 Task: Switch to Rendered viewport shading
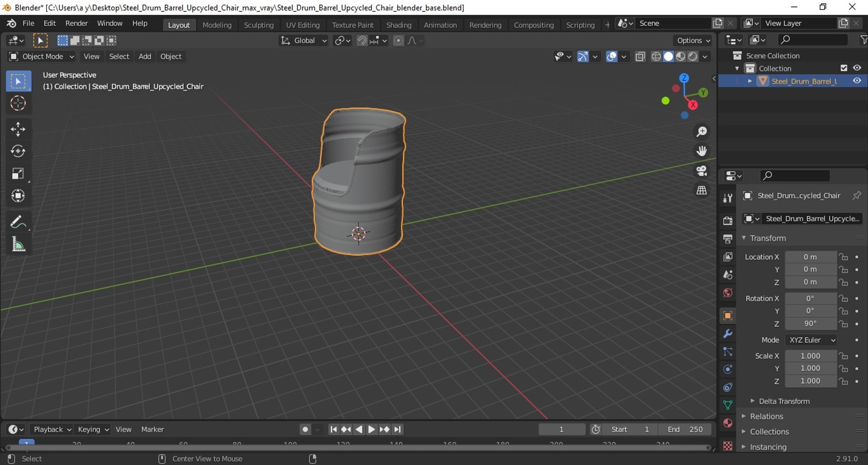click(693, 57)
